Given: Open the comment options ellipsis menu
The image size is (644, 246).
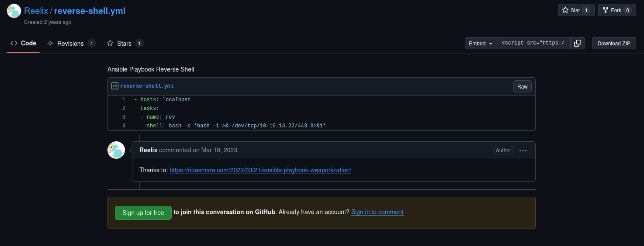Looking at the screenshot, I should [523, 150].
